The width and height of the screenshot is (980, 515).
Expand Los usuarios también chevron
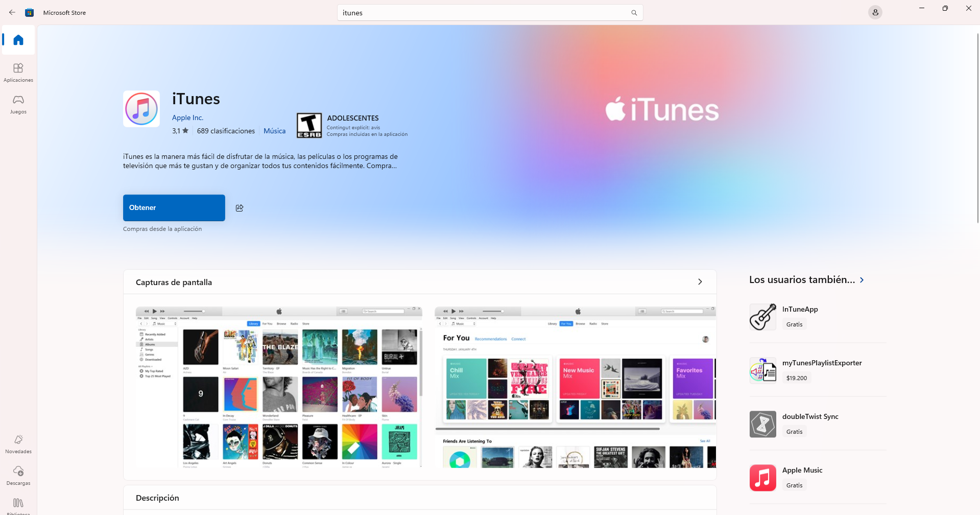pos(862,280)
